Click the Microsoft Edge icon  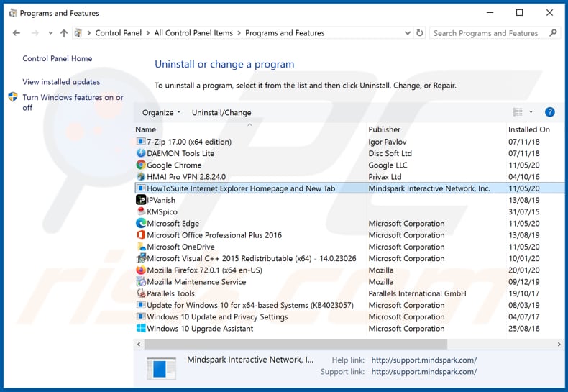[141, 223]
